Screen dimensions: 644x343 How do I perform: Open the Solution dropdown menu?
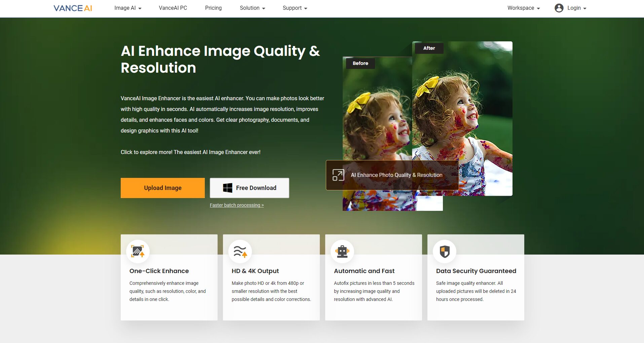(x=252, y=8)
